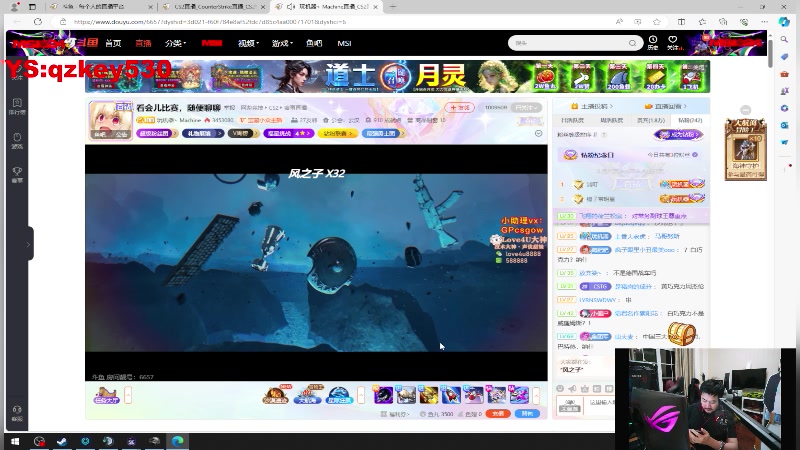Select the 钻粉(242) tab
This screenshot has height=450, width=800.
690,120
